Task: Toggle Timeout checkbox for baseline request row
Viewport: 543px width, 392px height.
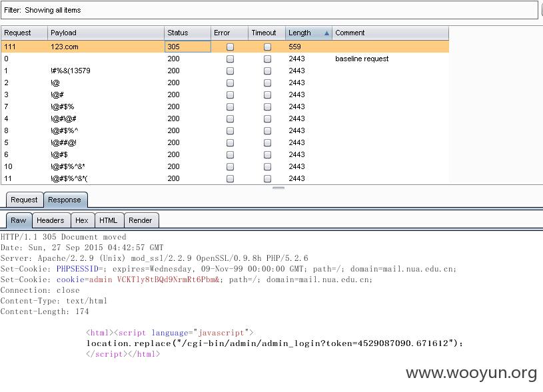Action: coord(267,59)
